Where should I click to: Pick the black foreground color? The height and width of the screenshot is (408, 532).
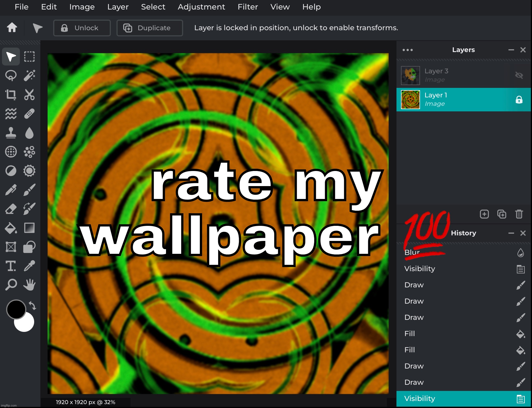(x=16, y=309)
